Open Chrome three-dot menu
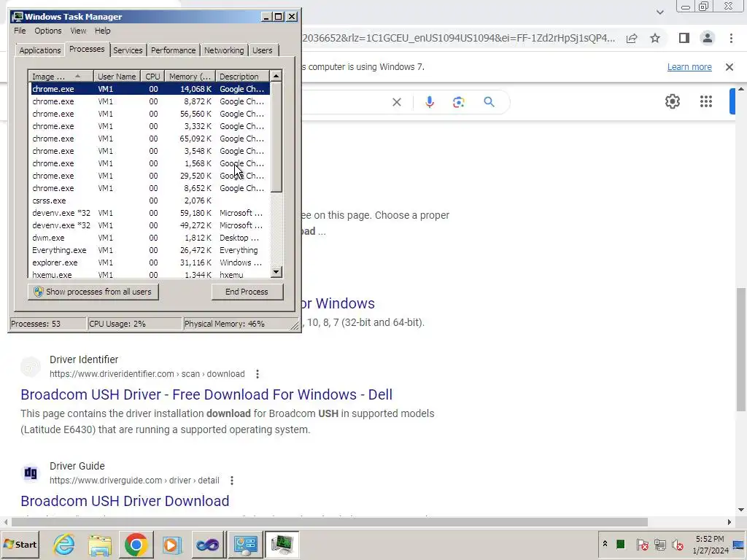Screen dimensions: 747x560 (x=731, y=38)
